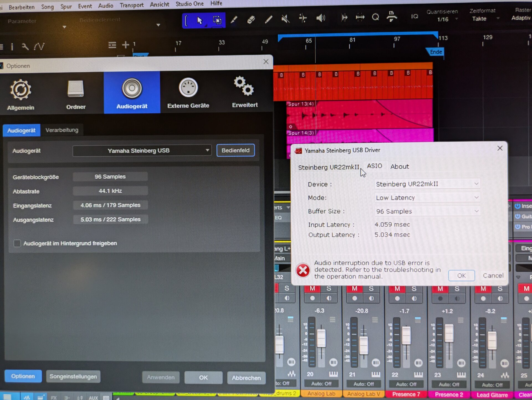Select the Arrow tool in toolbar
Viewport: 532px width, 400px height.
click(x=199, y=20)
